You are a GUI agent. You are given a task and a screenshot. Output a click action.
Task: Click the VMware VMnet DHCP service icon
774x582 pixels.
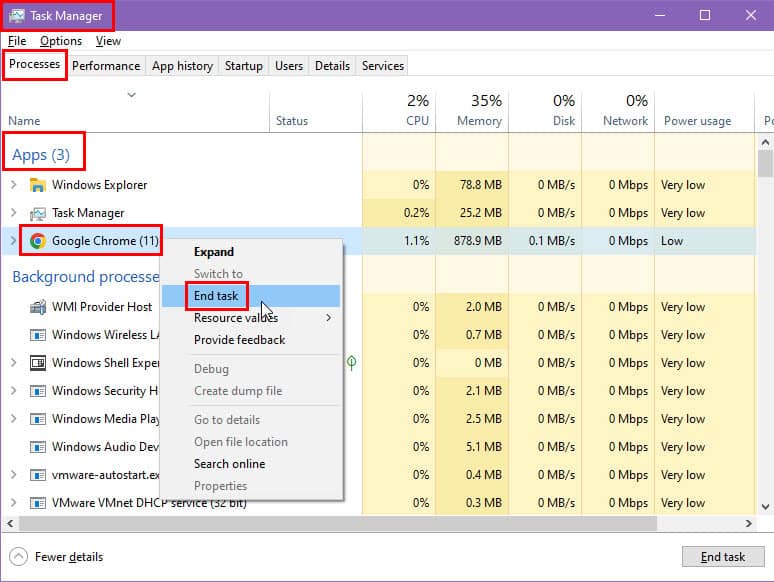click(x=38, y=503)
